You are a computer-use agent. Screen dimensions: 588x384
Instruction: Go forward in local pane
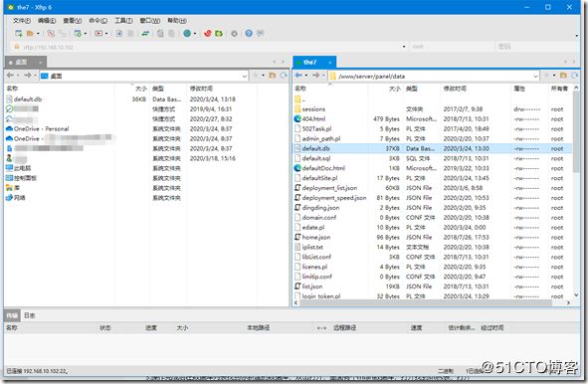tap(28, 76)
